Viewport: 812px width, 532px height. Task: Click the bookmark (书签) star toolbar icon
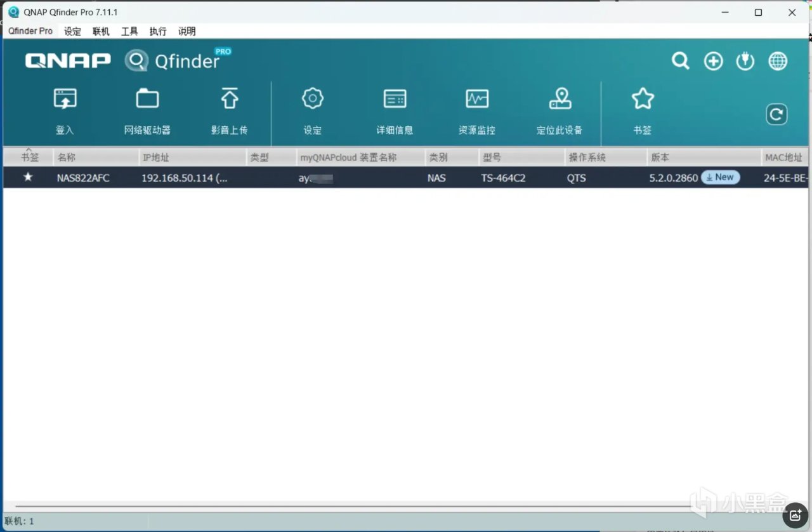click(643, 99)
